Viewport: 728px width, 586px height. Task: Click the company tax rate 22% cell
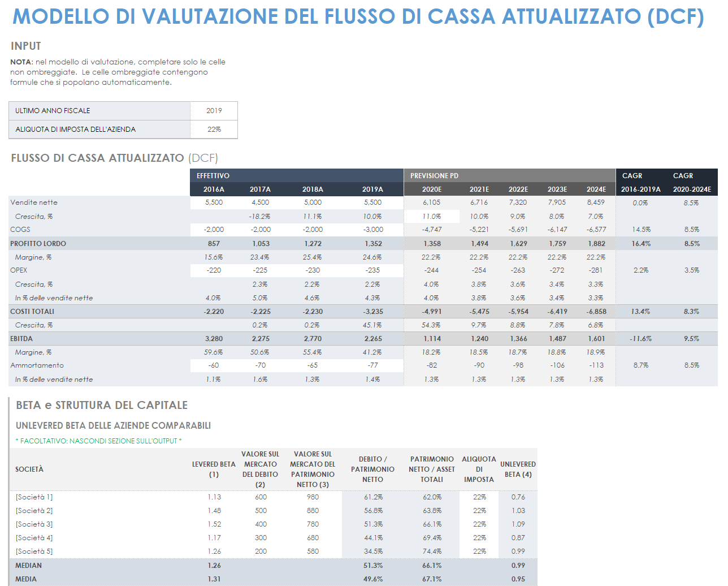coord(214,130)
